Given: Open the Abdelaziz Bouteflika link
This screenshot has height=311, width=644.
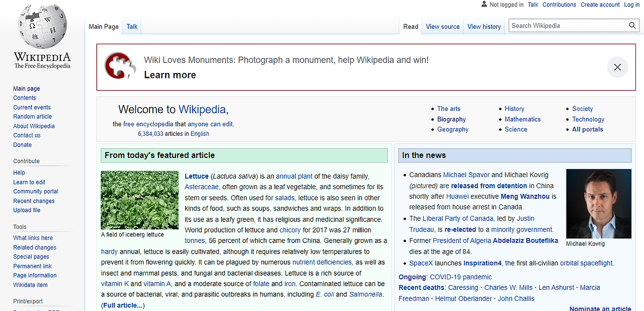Looking at the screenshot, I should tap(525, 241).
